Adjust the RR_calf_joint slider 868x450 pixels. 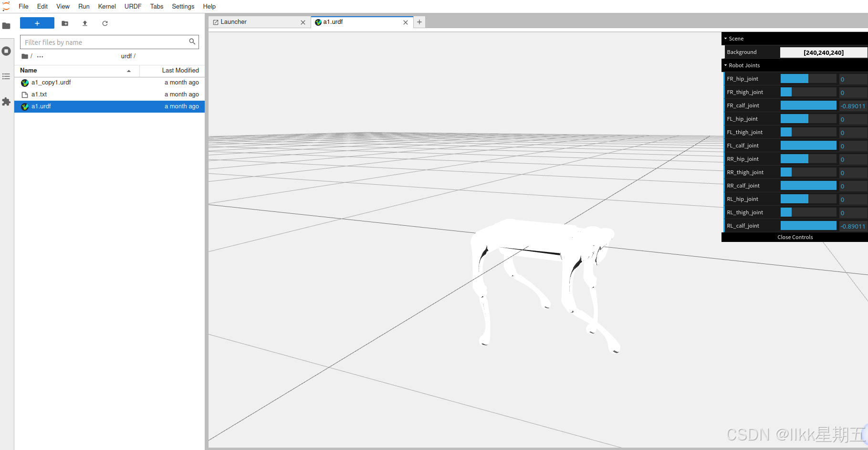[808, 186]
